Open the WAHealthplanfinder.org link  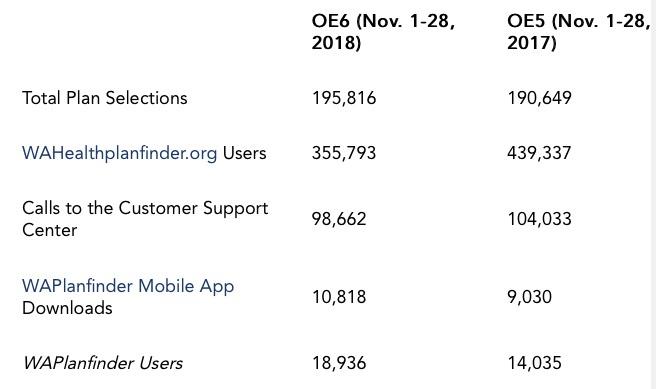coord(119,153)
